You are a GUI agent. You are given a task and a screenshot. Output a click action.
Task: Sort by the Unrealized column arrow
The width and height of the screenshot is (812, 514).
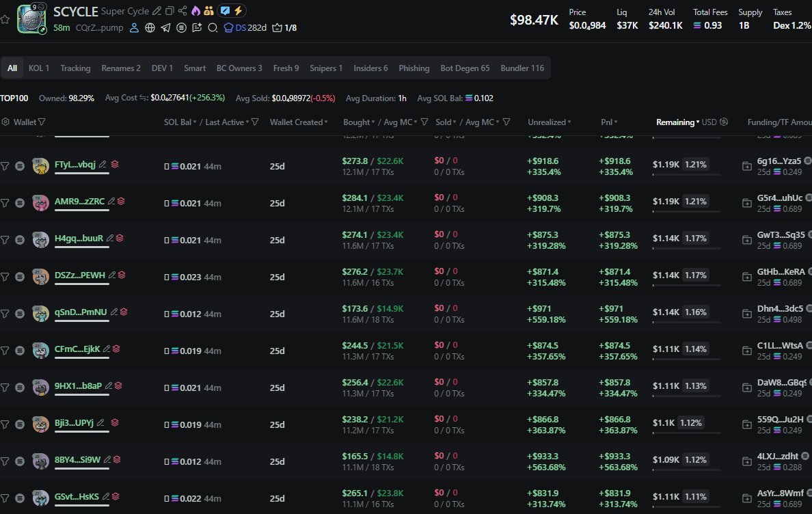click(x=569, y=122)
